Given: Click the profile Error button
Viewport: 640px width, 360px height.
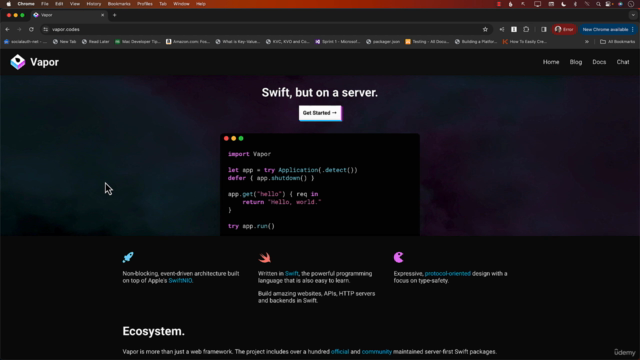Looking at the screenshot, I should coord(564,29).
